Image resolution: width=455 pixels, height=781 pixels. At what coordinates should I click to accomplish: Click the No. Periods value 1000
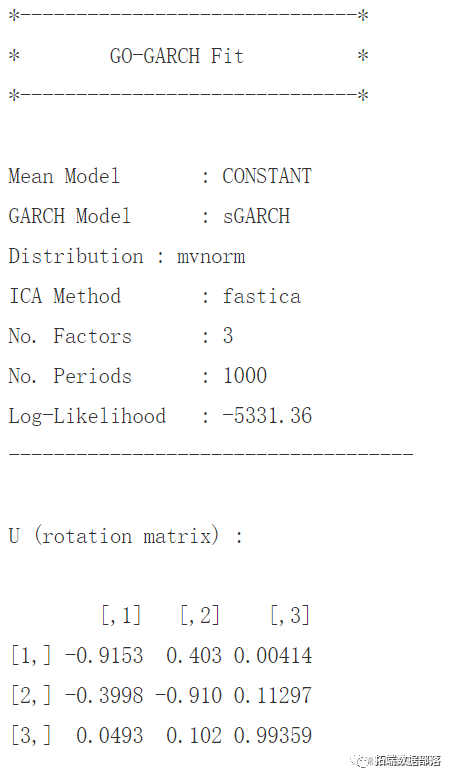click(x=245, y=376)
